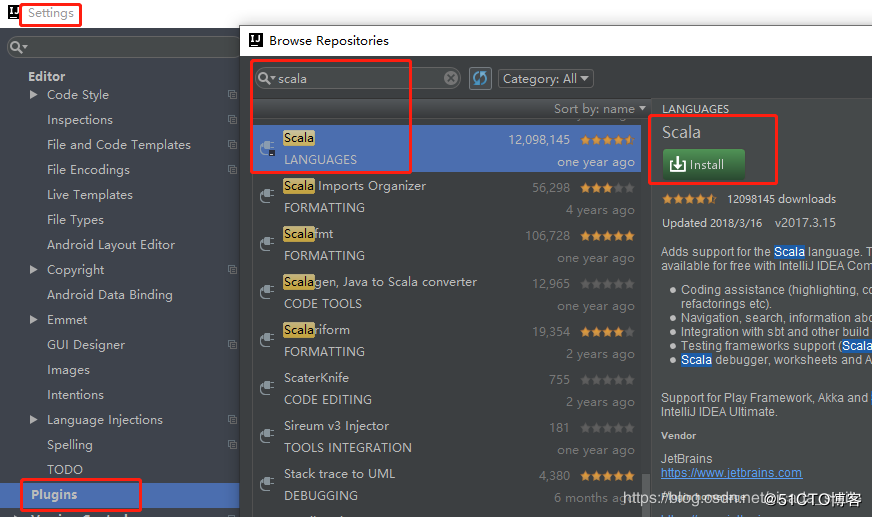This screenshot has width=872, height=517.
Task: Click plugin icon of ScaterKnife row
Action: tap(267, 388)
